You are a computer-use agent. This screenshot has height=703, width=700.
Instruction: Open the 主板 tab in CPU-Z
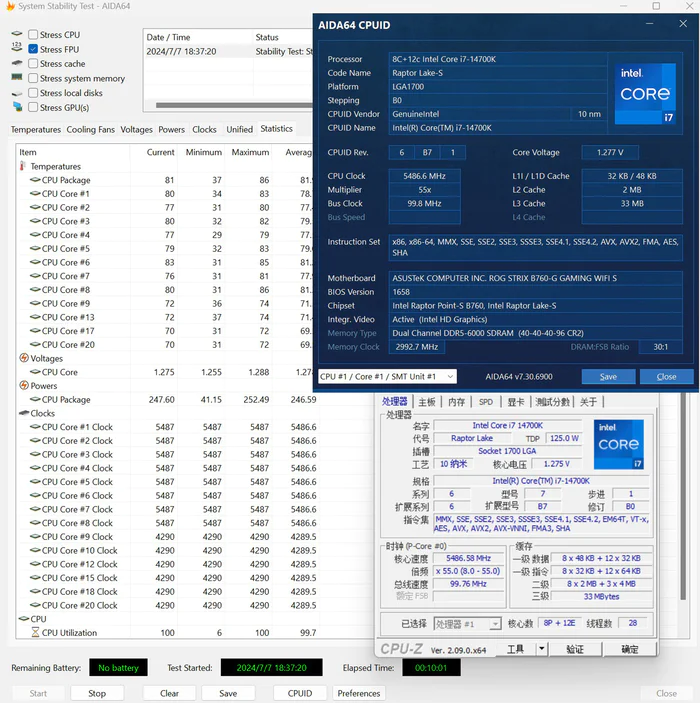[426, 402]
